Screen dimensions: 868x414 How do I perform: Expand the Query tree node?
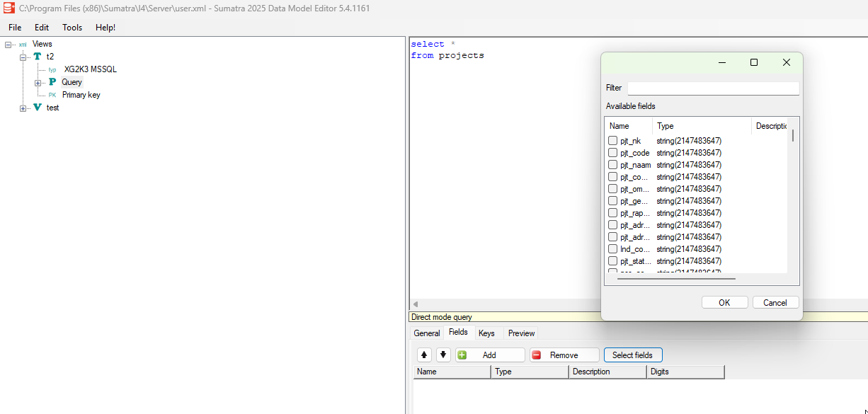tap(38, 83)
